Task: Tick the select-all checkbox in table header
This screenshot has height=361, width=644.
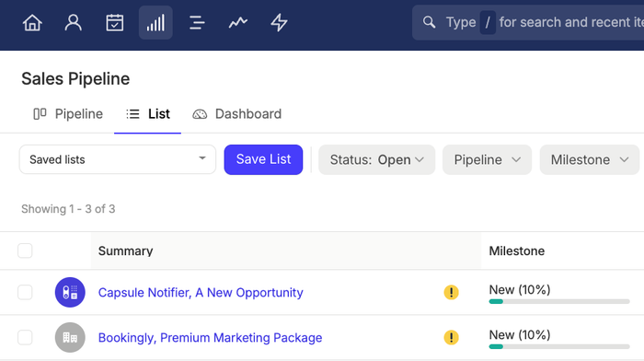Action: tap(25, 250)
